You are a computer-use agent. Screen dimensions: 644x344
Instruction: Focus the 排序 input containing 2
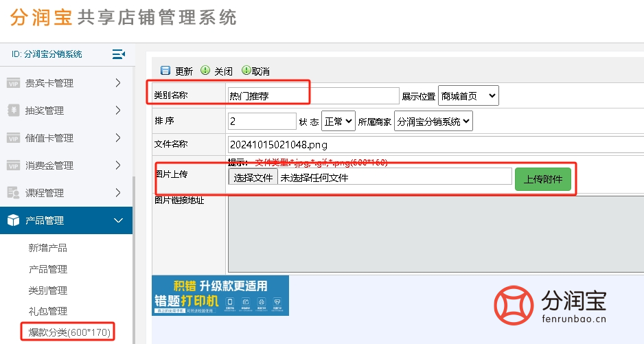[262, 122]
